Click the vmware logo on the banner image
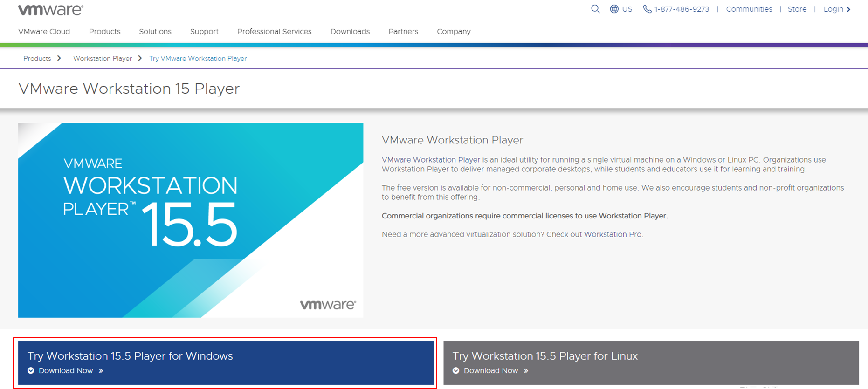Screen dimensions: 868x389 click(x=328, y=305)
